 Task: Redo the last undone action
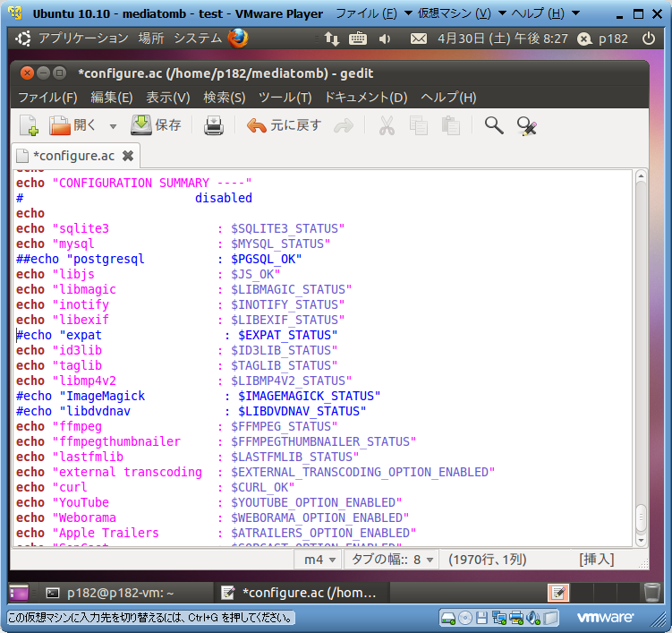click(x=344, y=126)
